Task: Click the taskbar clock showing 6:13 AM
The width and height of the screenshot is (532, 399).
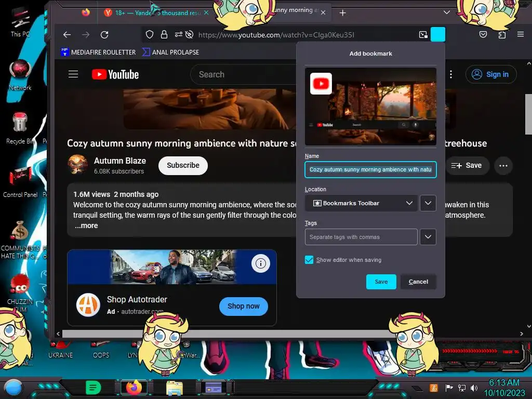Action: [504, 388]
